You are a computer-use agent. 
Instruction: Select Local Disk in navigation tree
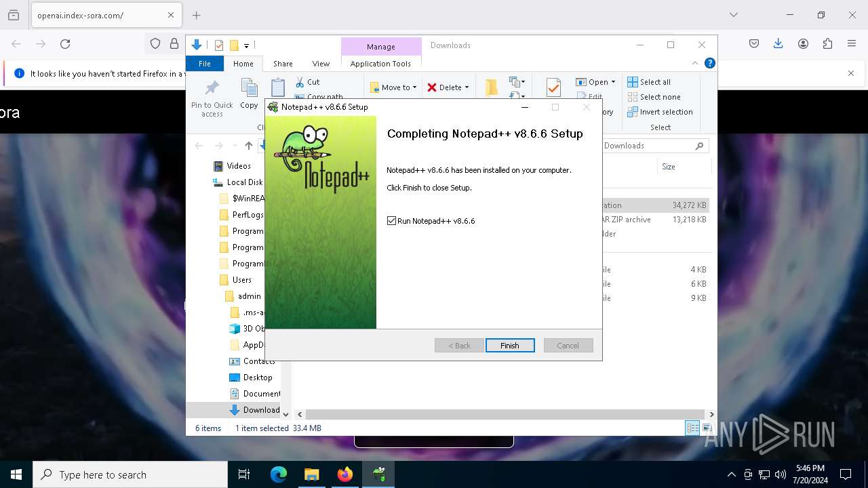[237, 182]
